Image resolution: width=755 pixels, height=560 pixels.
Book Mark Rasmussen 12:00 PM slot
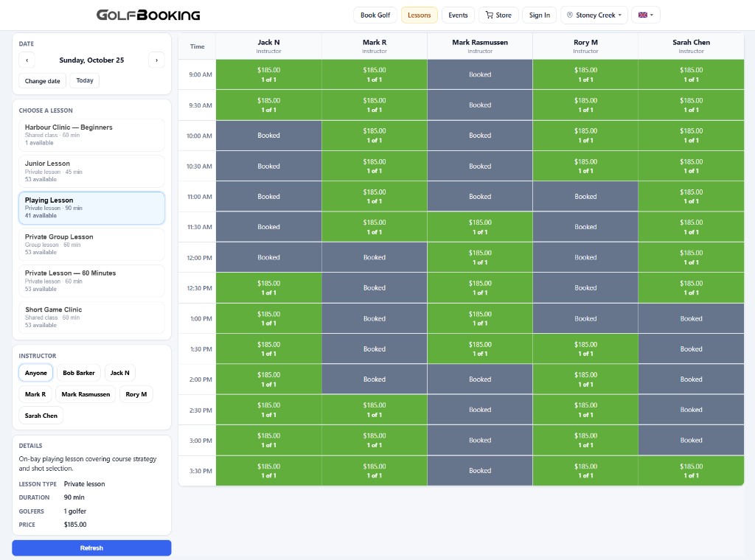pyautogui.click(x=480, y=257)
